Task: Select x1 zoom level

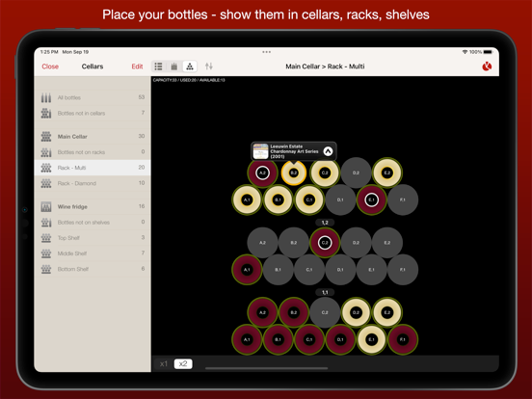Action: click(x=164, y=363)
